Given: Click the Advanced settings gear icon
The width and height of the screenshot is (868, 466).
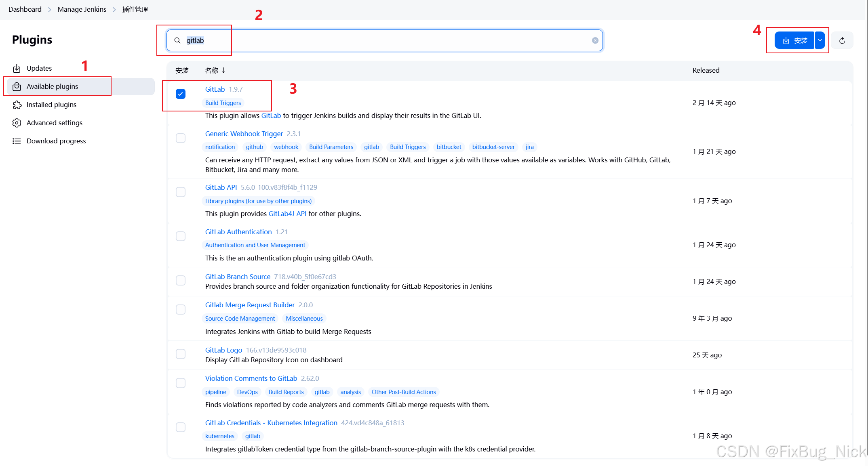Looking at the screenshot, I should point(17,123).
